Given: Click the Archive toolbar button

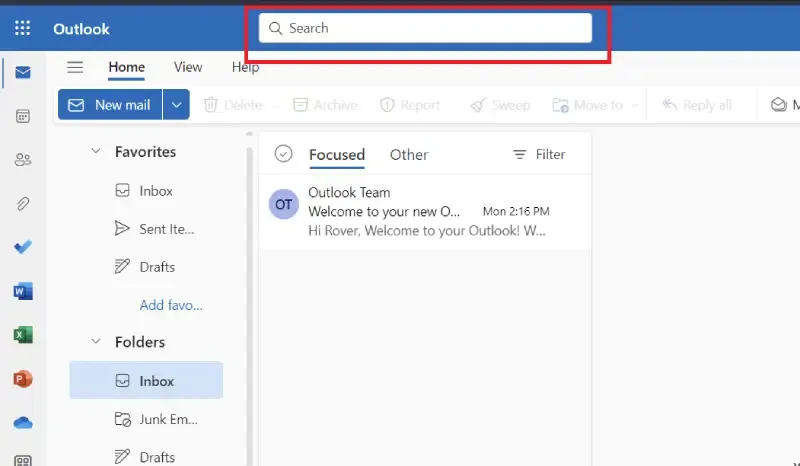Looking at the screenshot, I should [326, 105].
